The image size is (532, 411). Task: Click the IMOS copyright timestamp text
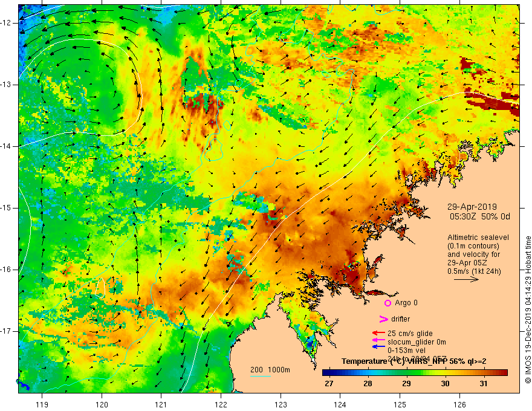[528, 310]
